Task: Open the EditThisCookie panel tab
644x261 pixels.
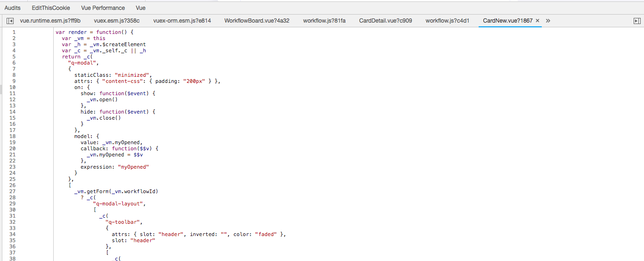Action: coord(51,8)
